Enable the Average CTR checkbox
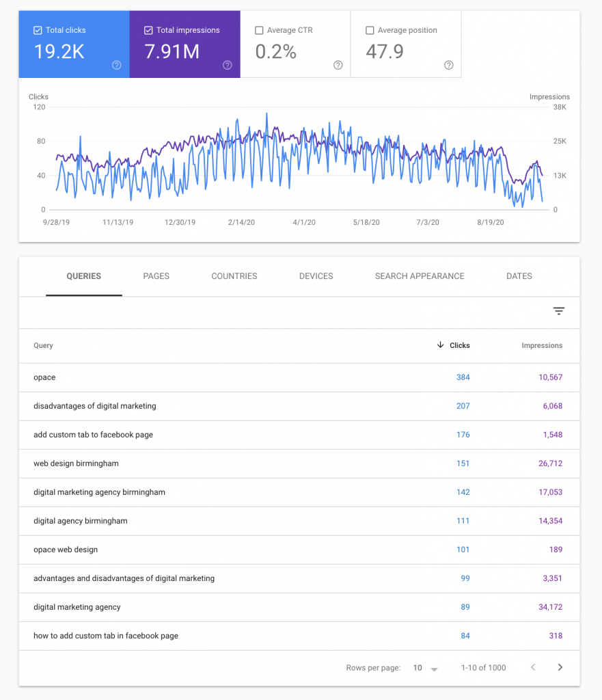Screen dimensions: 602x700 pos(259,30)
